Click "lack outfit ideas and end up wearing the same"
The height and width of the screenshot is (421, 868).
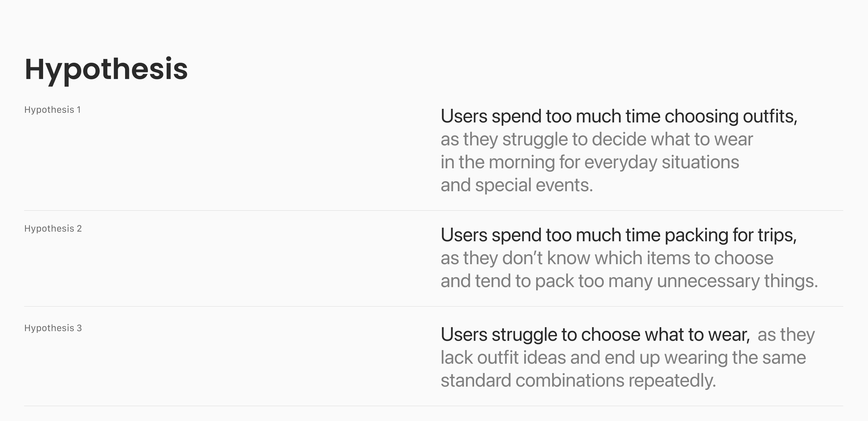pyautogui.click(x=623, y=358)
